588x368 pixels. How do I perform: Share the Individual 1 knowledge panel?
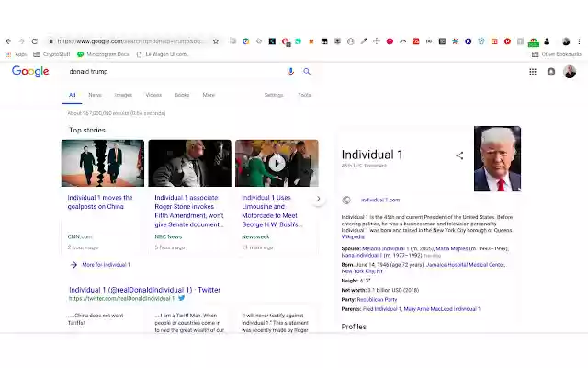[459, 155]
